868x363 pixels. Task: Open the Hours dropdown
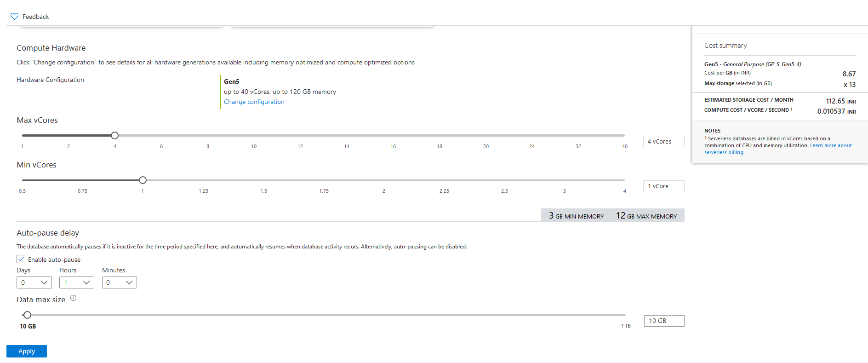click(x=76, y=282)
